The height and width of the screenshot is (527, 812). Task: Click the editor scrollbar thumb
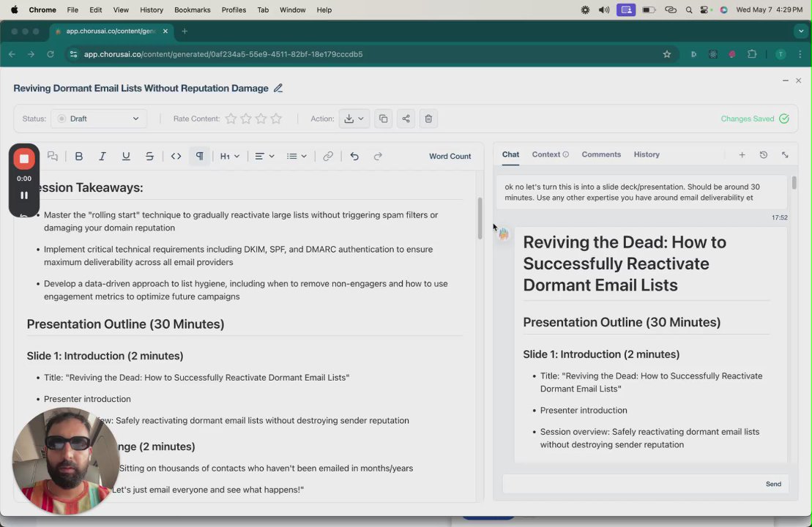click(480, 218)
